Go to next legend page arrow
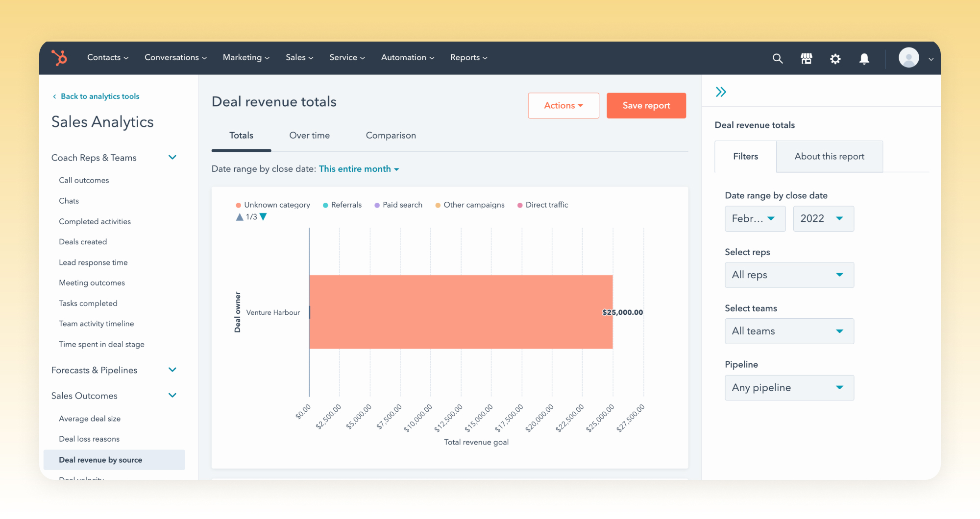The image size is (980, 519). point(263,217)
